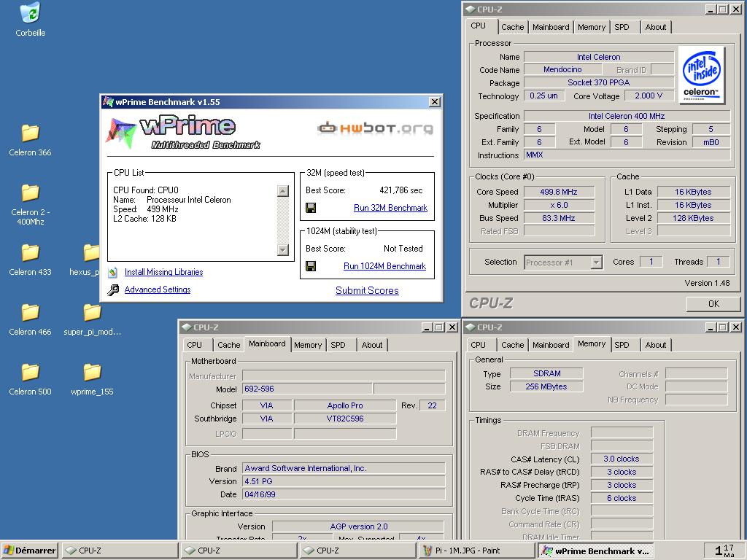Click Chipset value Apollo Pro
Viewport: 747px width, 560px height.
(x=345, y=405)
